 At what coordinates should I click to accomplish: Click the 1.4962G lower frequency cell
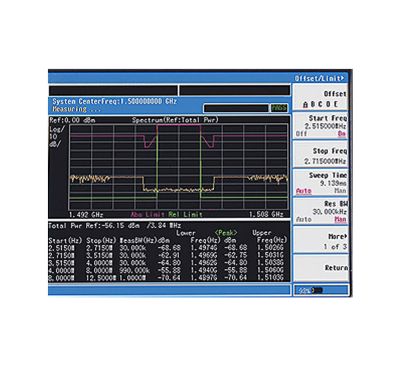click(x=204, y=263)
